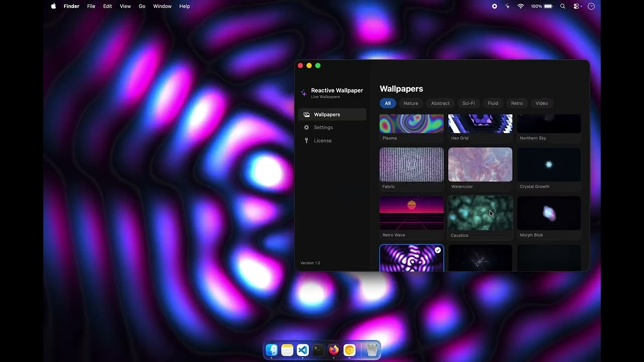
Task: Switch off the All filter by selecting Video
Action: tap(541, 103)
